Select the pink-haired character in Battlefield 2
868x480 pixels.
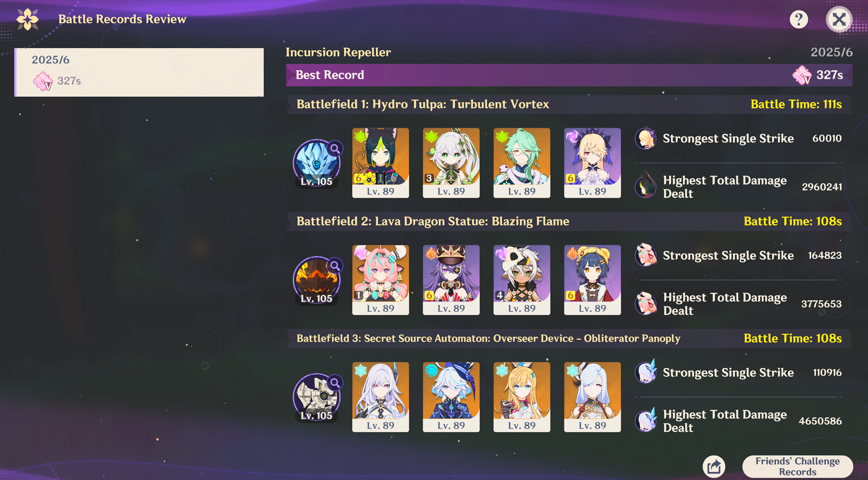[380, 280]
